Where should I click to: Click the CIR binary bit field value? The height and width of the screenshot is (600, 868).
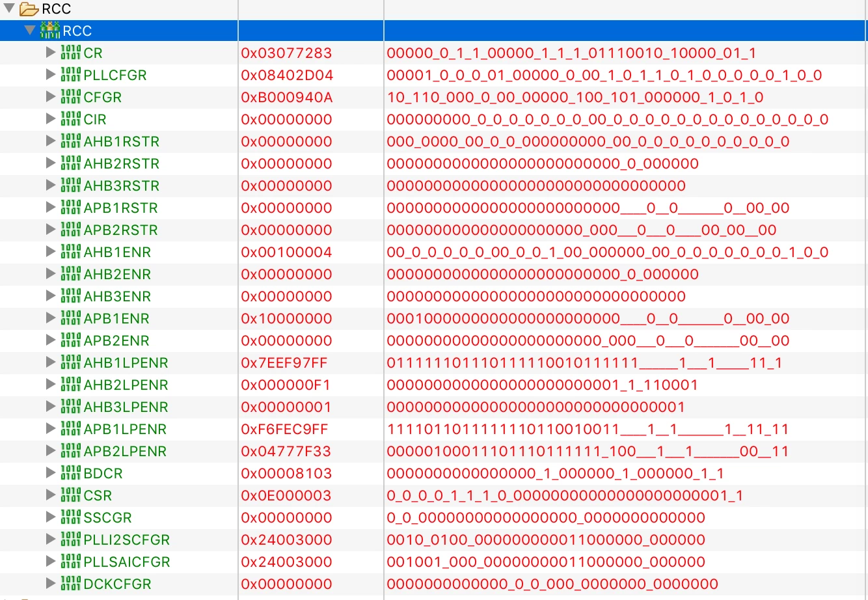[608, 119]
